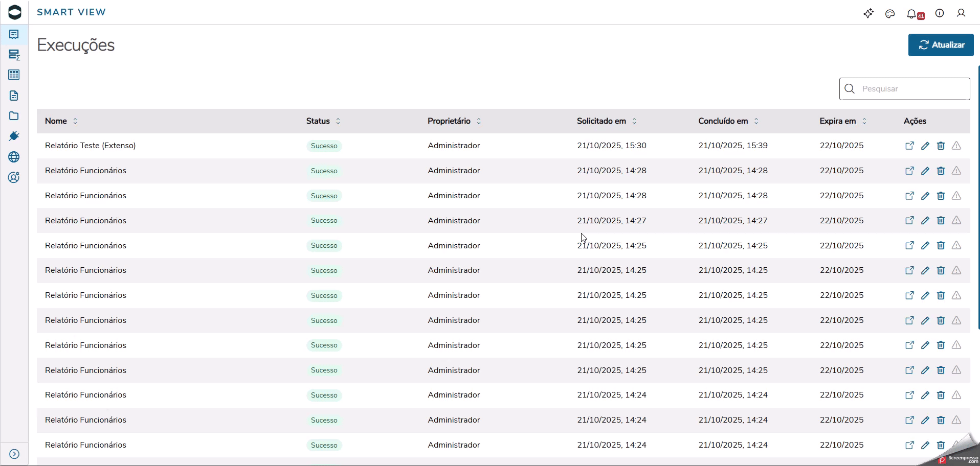980x466 pixels.
Task: Sort the table by Status column
Action: [x=338, y=121]
